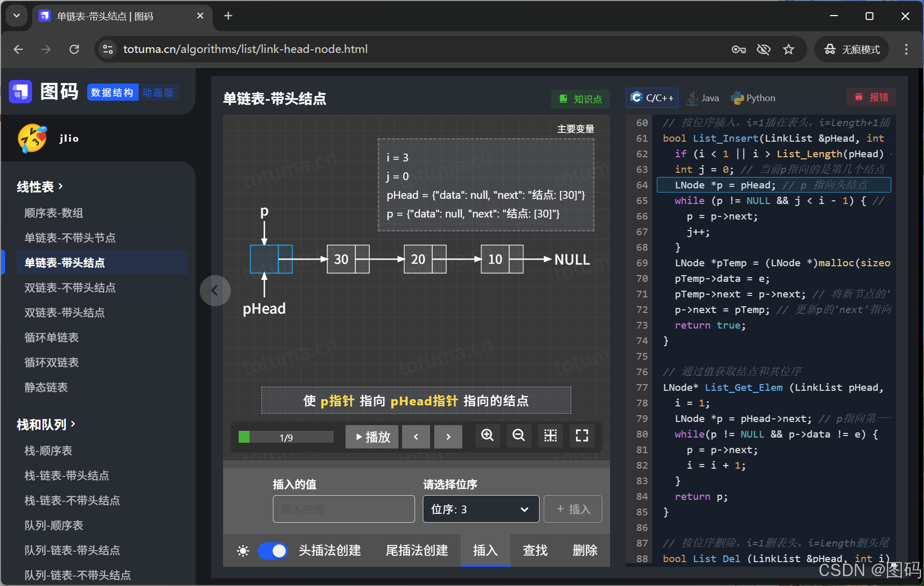
Task: Open 双链表-不带头结点 in sidebar
Action: point(70,288)
